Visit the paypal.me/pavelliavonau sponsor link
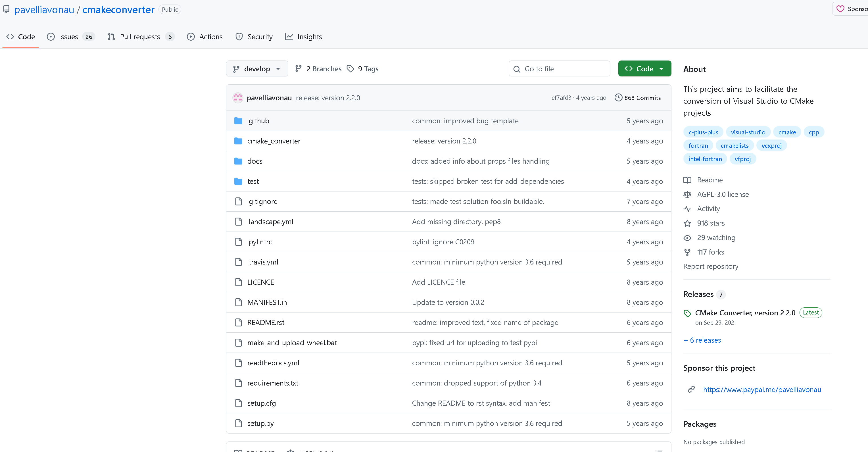 pyautogui.click(x=762, y=390)
